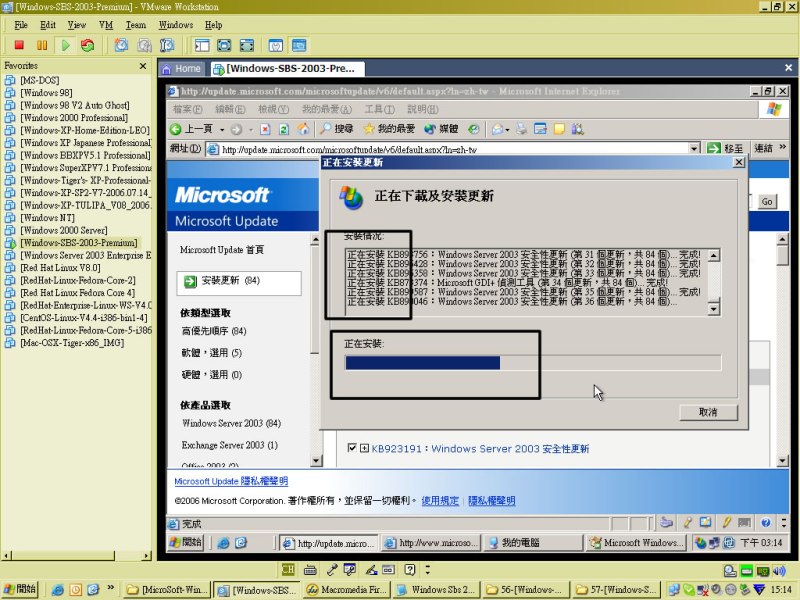This screenshot has height=600, width=800.
Task: Click the CH language indicator on the host language bar
Action: 288,569
